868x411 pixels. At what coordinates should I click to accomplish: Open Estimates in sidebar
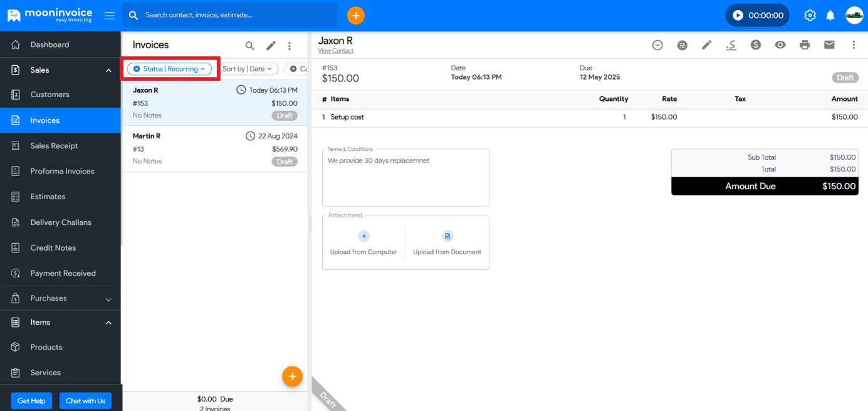coord(60,197)
